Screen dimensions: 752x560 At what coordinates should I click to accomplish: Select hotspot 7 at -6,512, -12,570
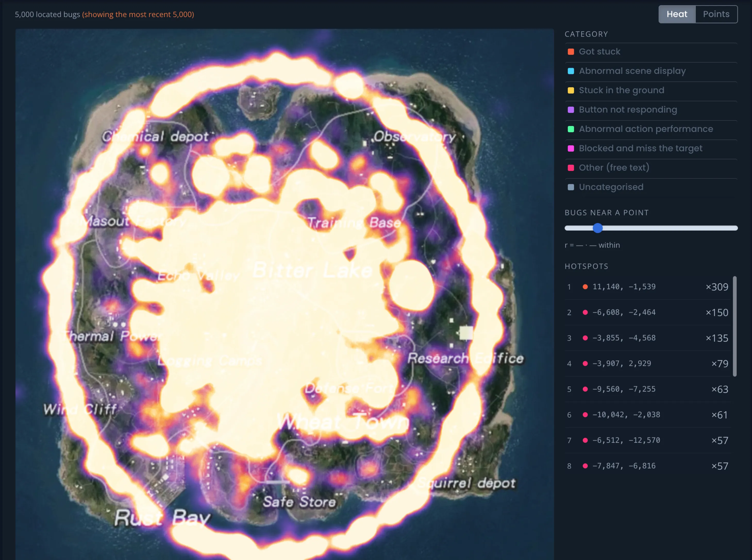click(x=648, y=440)
